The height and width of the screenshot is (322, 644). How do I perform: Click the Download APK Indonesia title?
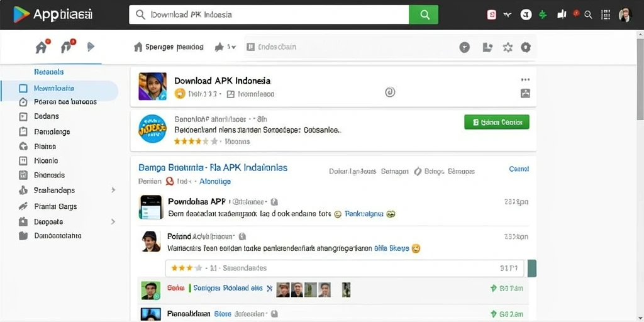pos(222,80)
